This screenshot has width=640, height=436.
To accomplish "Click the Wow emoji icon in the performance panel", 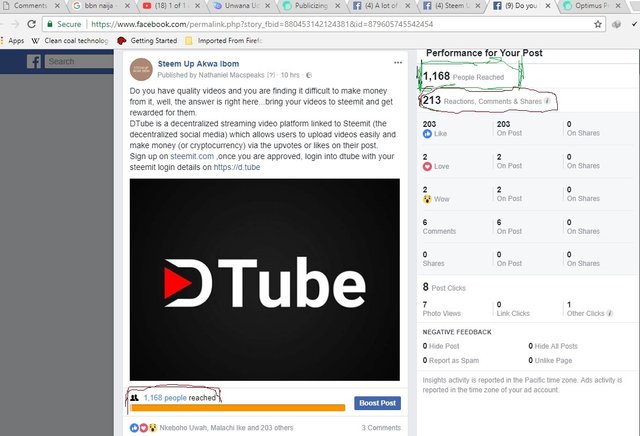I will click(427, 199).
